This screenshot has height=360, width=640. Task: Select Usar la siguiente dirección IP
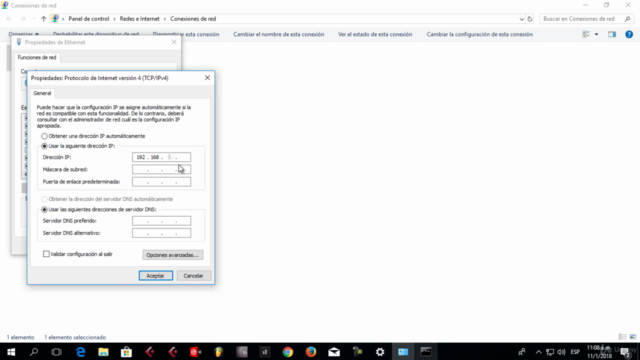pyautogui.click(x=44, y=146)
